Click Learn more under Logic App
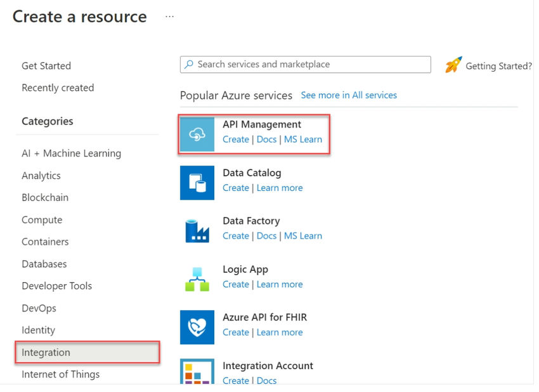 tap(280, 284)
